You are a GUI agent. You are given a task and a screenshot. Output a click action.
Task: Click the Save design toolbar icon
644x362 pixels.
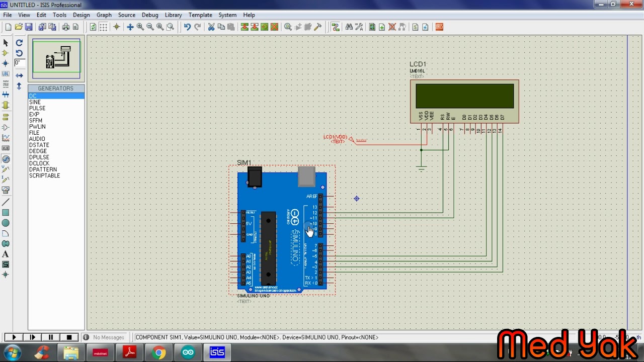(x=29, y=27)
